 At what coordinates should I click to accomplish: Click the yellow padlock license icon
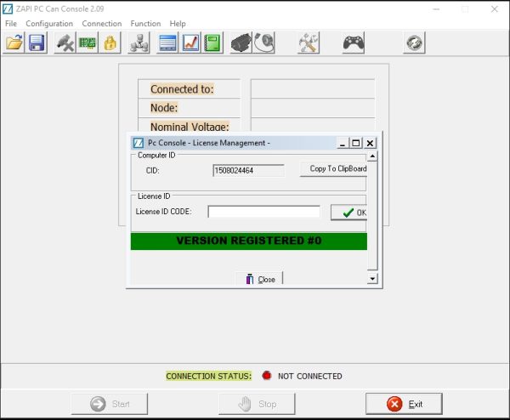(x=110, y=43)
